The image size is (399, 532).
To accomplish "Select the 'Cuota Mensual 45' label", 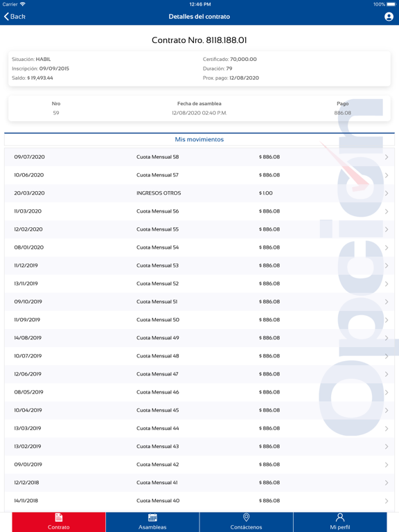I will 158,410.
